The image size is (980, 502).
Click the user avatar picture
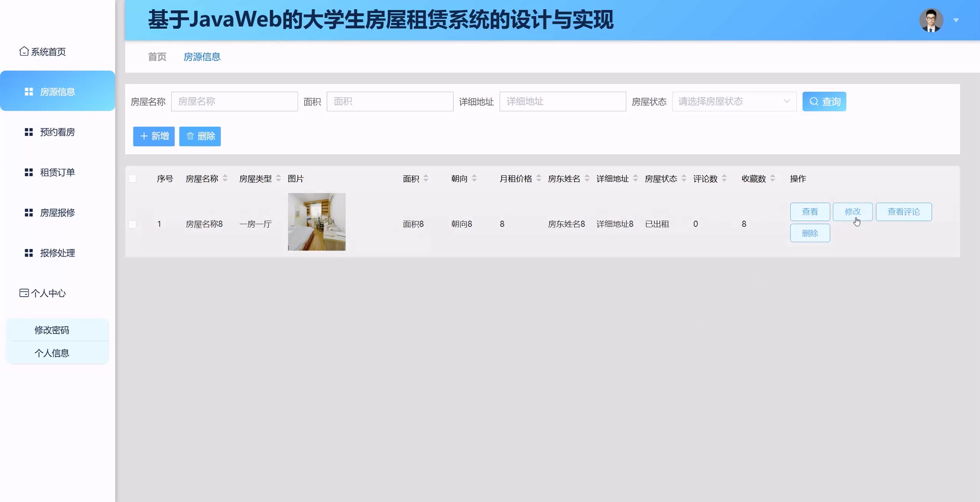[x=931, y=20]
